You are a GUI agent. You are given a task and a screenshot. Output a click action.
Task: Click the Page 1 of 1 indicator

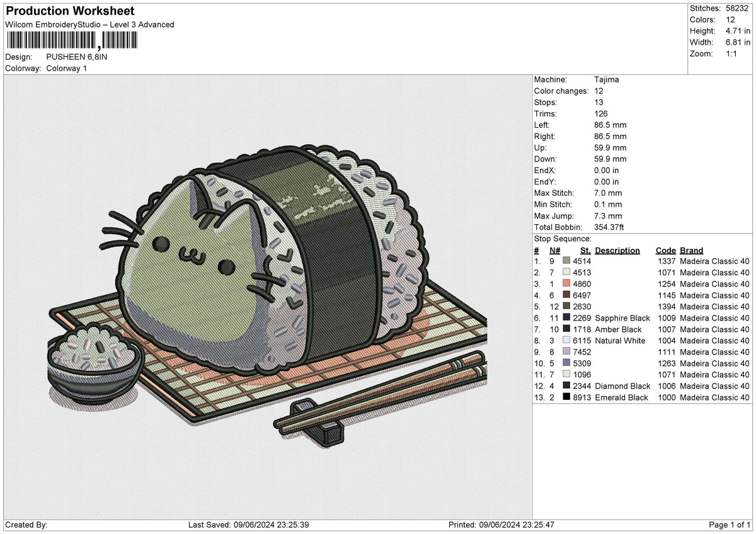click(730, 525)
